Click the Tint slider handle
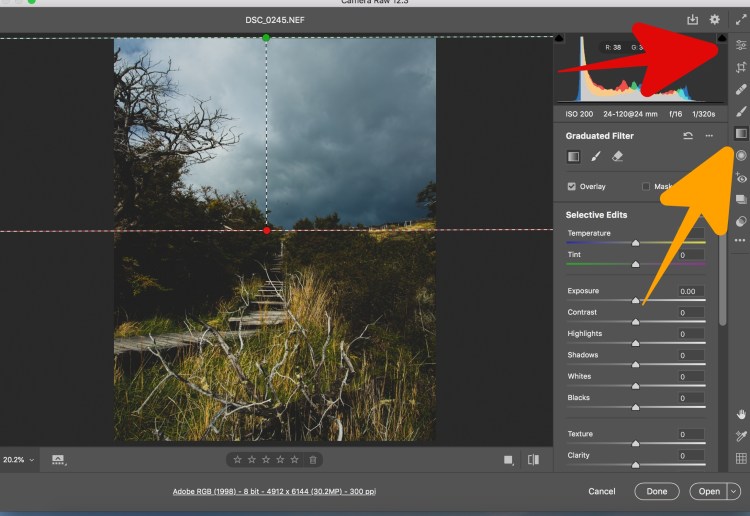 [x=635, y=264]
